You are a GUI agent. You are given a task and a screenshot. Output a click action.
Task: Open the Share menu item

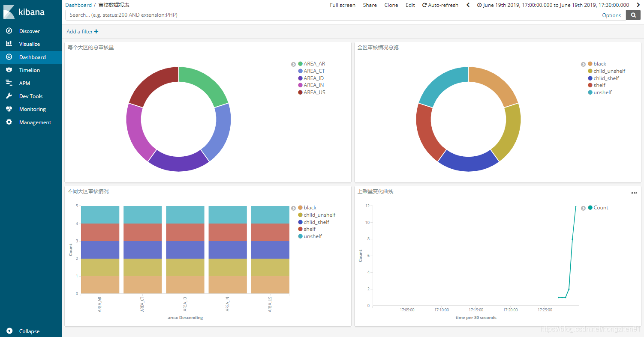[x=370, y=5]
